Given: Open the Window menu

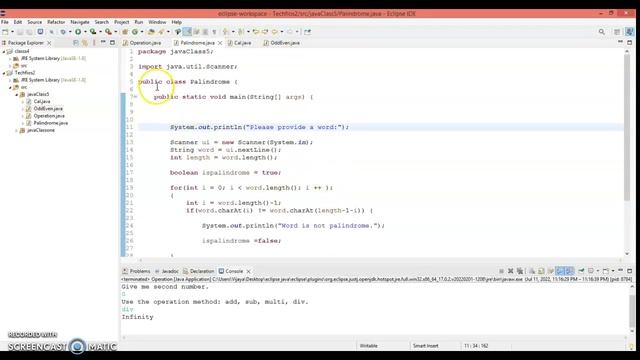Looking at the screenshot, I should click(x=157, y=22).
